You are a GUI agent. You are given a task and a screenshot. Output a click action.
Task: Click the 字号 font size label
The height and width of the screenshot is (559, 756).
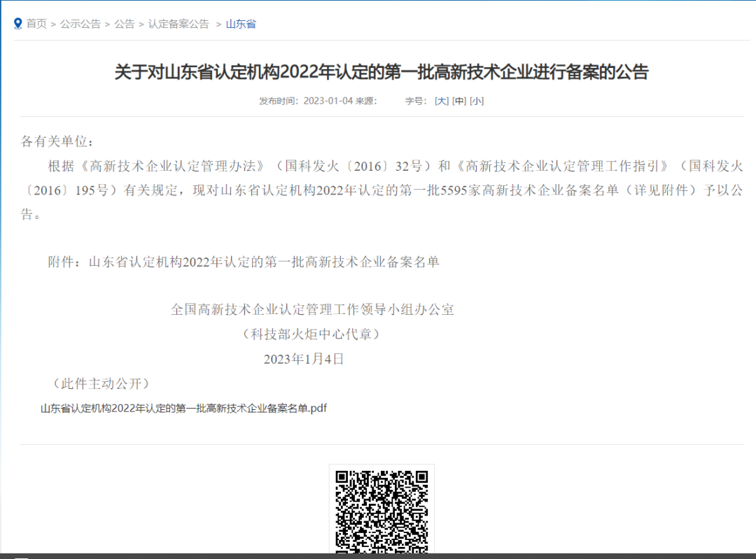416,101
